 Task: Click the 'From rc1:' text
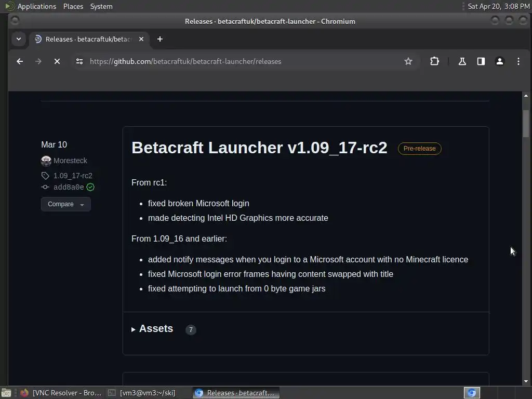pos(149,182)
